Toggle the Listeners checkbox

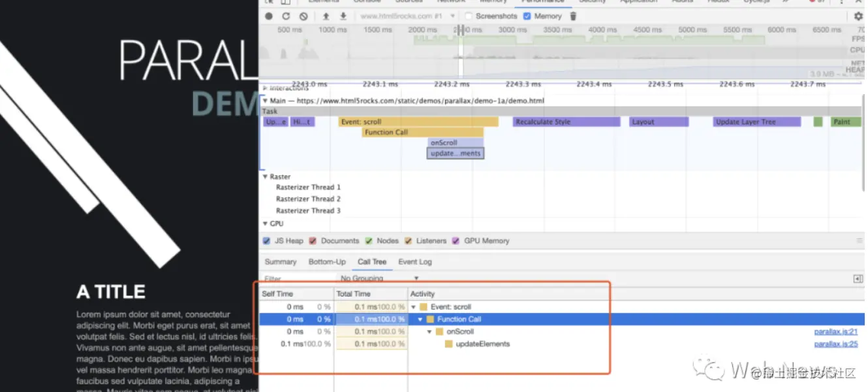[408, 241]
